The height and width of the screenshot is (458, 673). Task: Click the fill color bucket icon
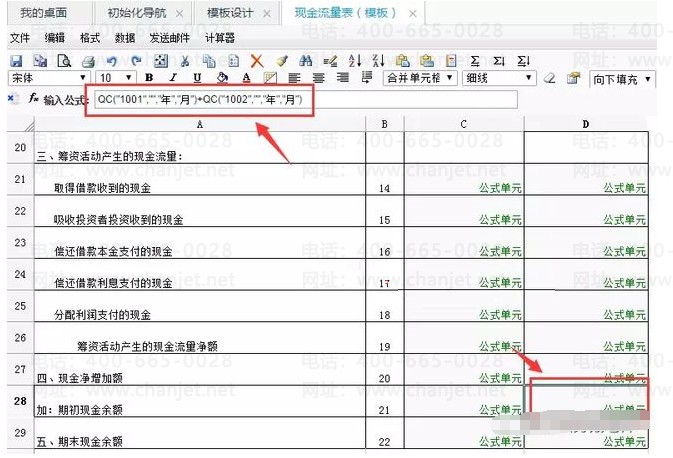222,78
